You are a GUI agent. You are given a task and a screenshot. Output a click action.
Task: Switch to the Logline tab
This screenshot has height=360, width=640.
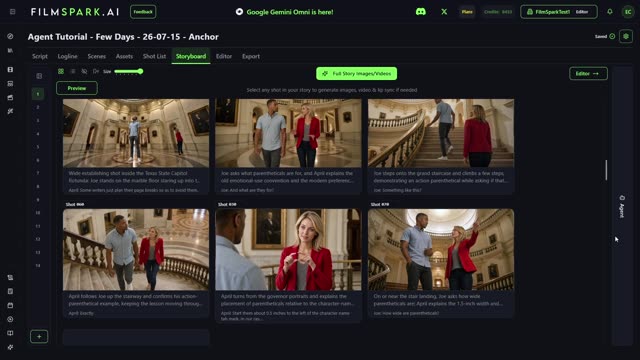tap(67, 56)
